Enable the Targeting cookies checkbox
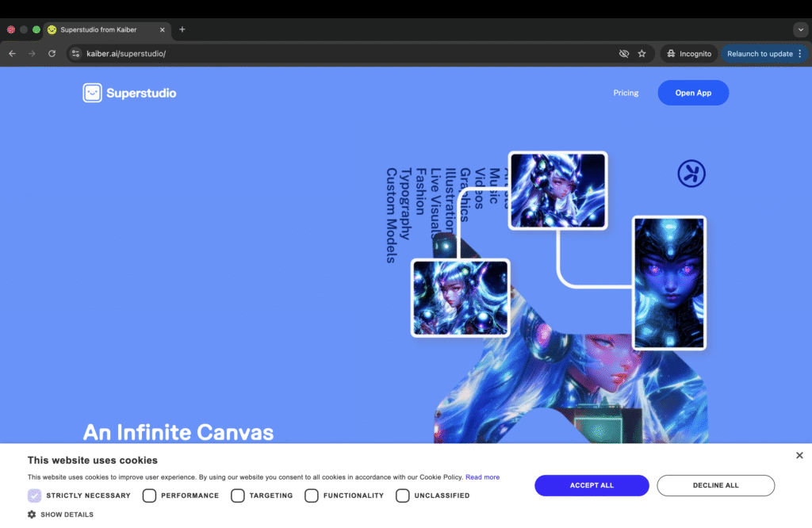Viewport: 812px width, 528px height. pos(238,495)
